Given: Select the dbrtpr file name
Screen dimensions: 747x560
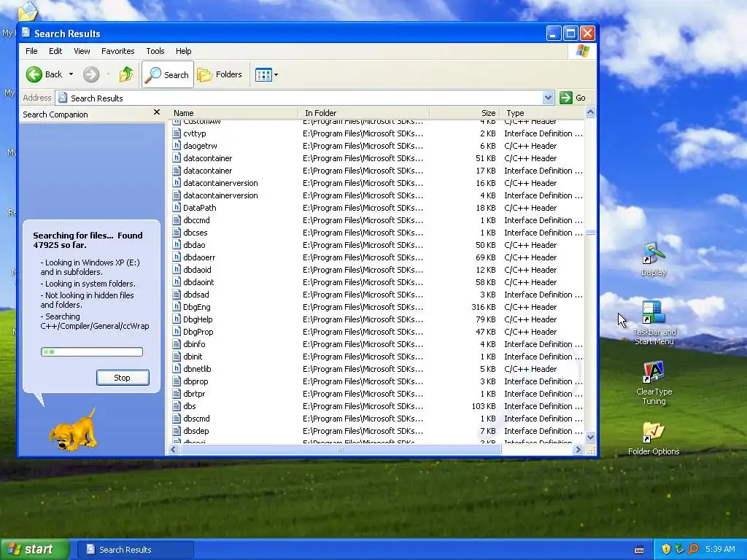Looking at the screenshot, I should pyautogui.click(x=194, y=394).
